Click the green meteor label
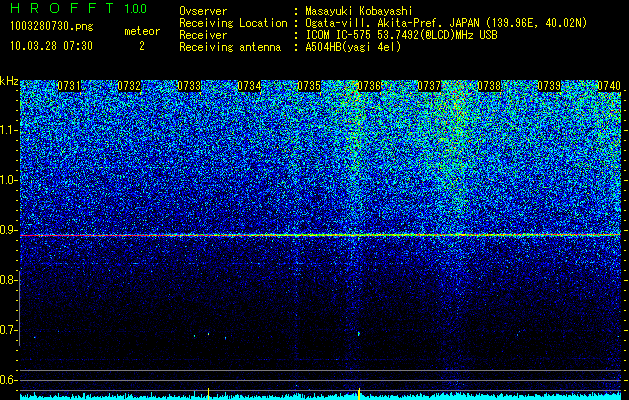This screenshot has width=629, height=400. click(142, 31)
